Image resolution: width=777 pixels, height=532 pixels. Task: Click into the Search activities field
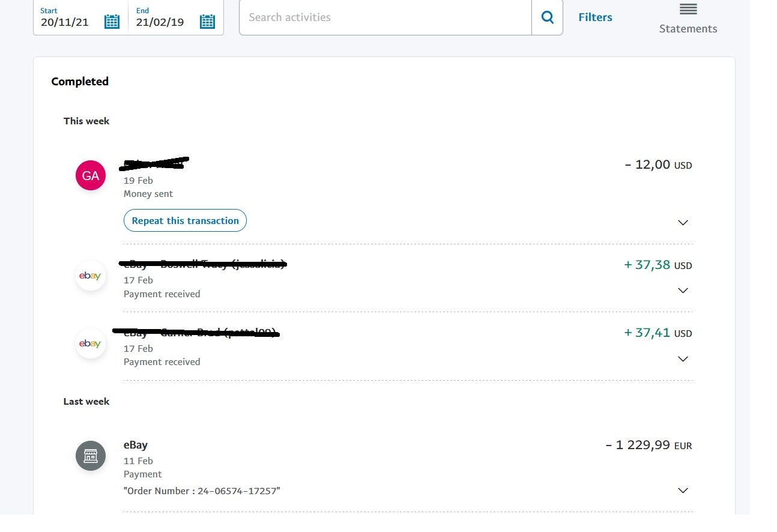point(385,17)
